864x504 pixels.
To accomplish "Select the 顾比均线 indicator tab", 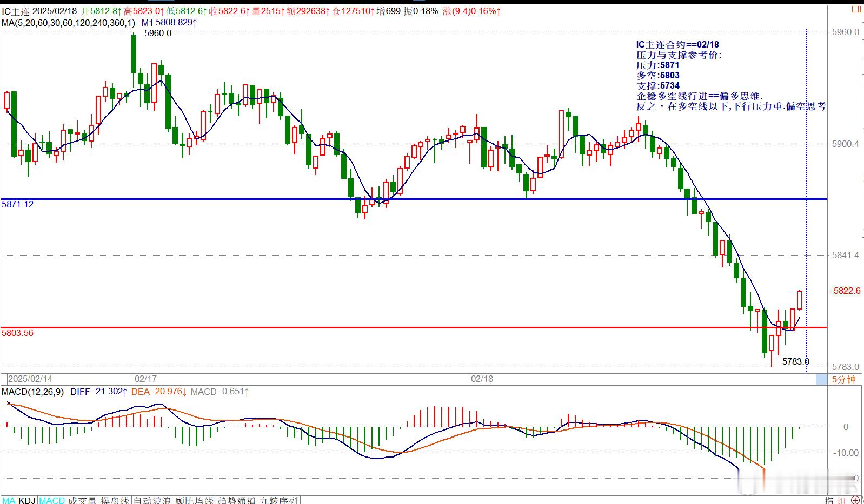I will tap(194, 500).
